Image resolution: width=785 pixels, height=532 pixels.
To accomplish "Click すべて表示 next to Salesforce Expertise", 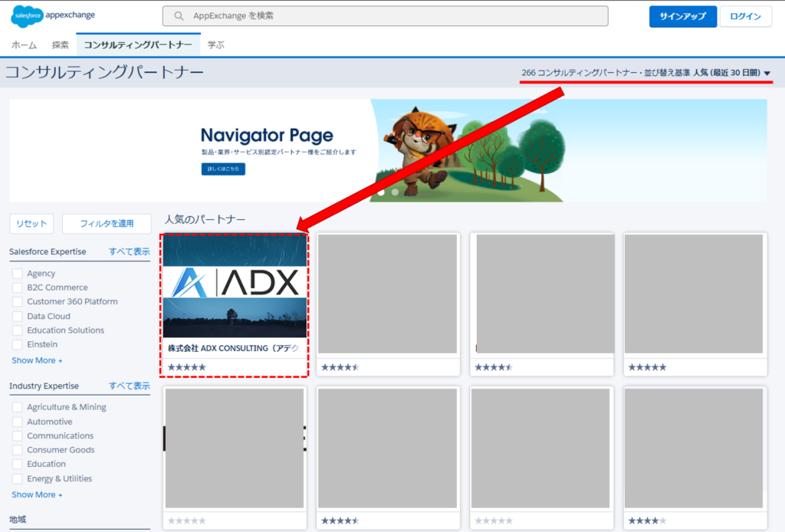I will coord(129,251).
